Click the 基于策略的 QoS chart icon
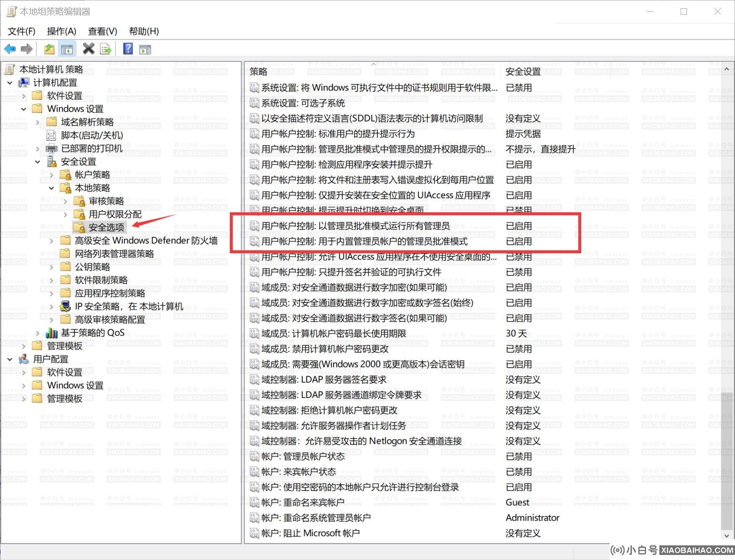735x560 pixels. 51,333
